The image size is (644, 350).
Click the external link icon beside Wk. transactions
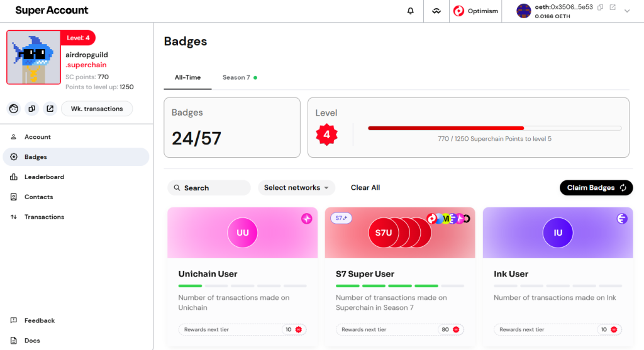[x=50, y=109]
